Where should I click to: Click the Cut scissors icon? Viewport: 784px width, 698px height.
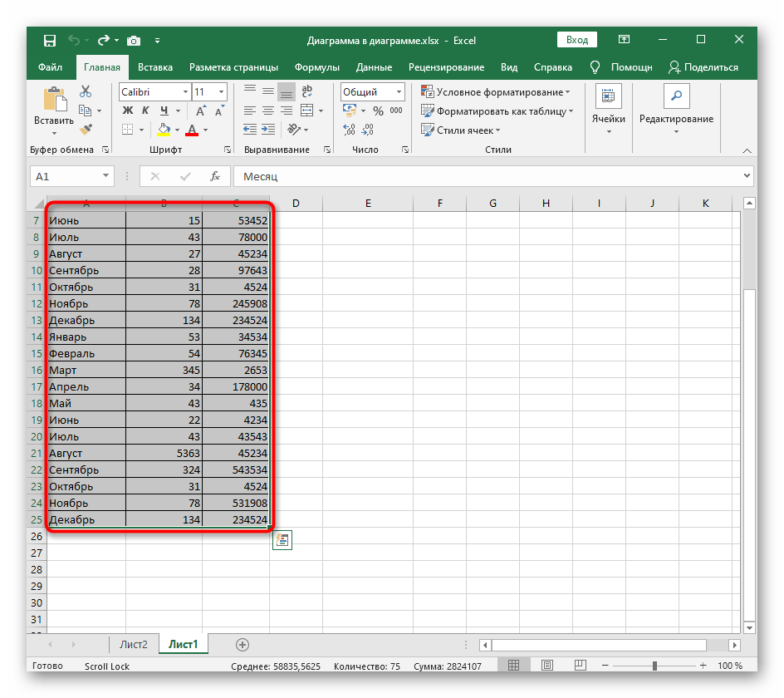tap(86, 92)
